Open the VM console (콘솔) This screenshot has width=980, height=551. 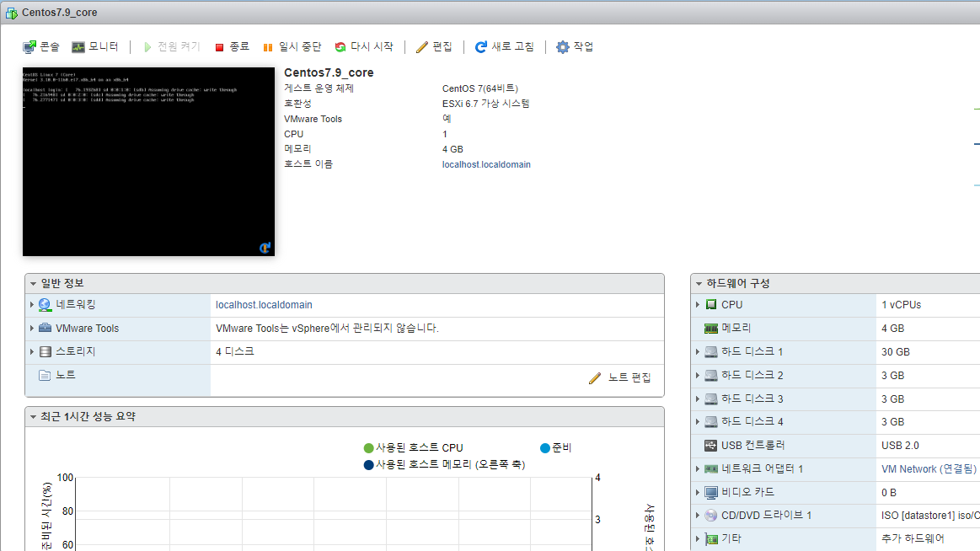pyautogui.click(x=41, y=47)
